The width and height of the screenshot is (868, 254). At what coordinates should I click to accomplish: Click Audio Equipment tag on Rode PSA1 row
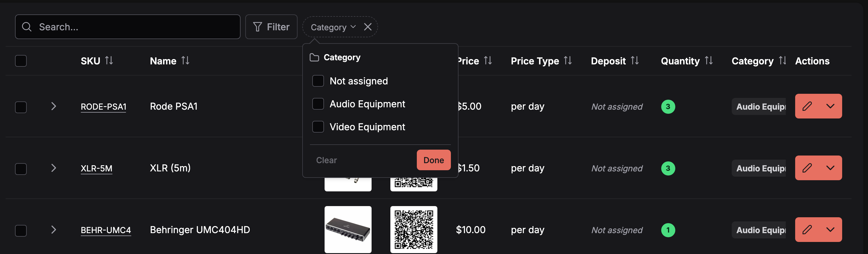(x=759, y=107)
